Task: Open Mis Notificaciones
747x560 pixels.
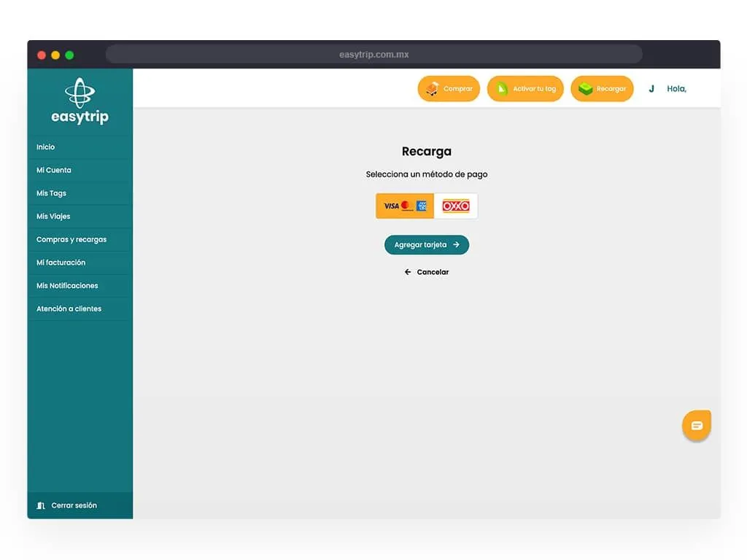Action: coord(80,286)
